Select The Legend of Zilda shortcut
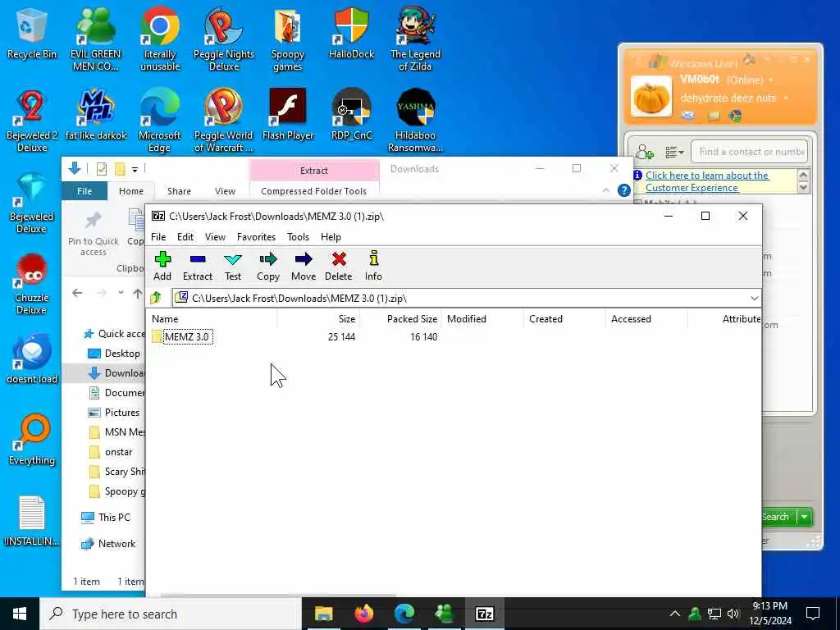840x630 pixels. (415, 39)
